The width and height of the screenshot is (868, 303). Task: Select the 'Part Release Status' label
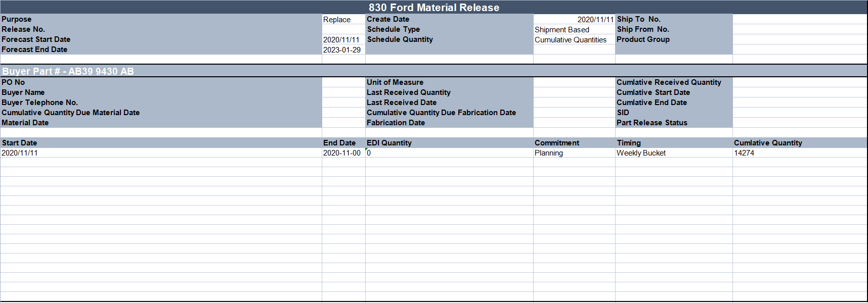pyautogui.click(x=674, y=123)
